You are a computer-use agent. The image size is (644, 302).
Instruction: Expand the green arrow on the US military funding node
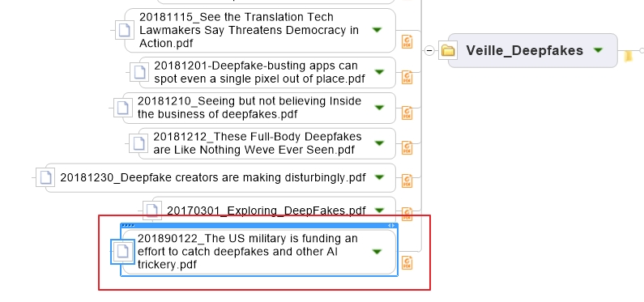pyautogui.click(x=377, y=252)
